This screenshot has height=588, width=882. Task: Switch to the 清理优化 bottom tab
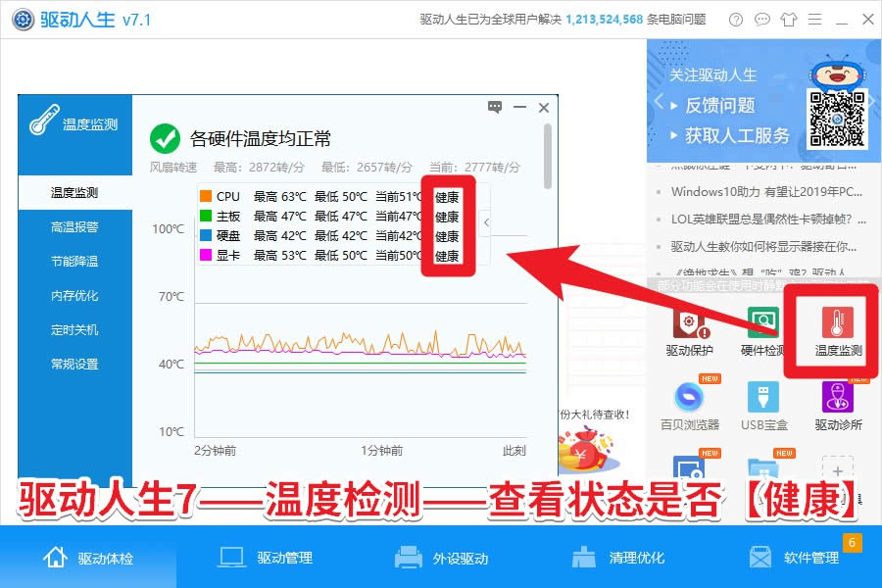tap(618, 558)
